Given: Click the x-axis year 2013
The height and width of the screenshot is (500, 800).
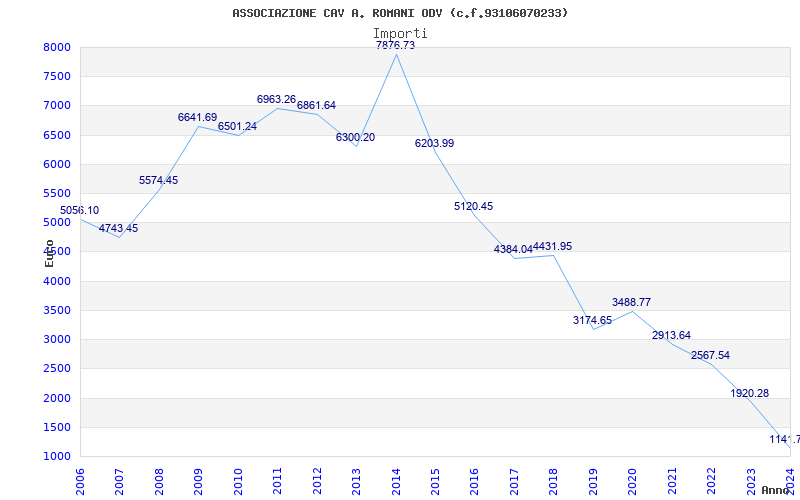Looking at the screenshot, I should pos(356,482).
